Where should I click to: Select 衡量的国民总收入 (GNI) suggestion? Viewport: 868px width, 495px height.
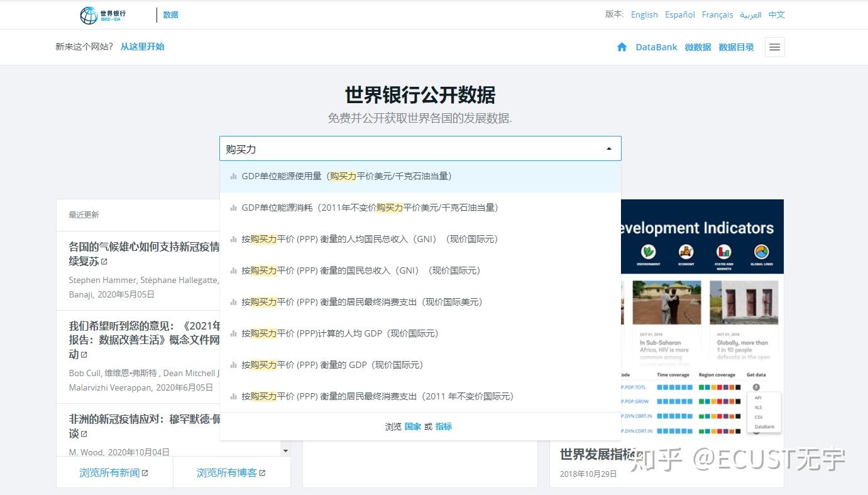pyautogui.click(x=420, y=270)
